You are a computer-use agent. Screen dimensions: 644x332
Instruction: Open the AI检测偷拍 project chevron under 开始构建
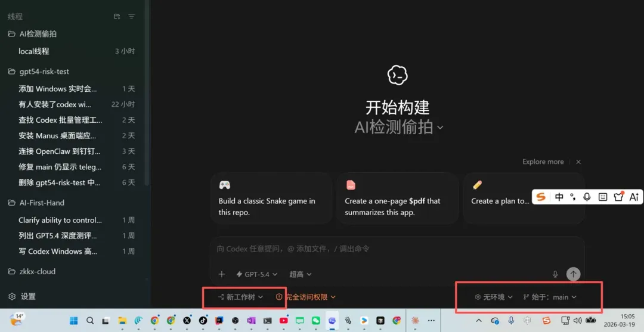point(440,128)
